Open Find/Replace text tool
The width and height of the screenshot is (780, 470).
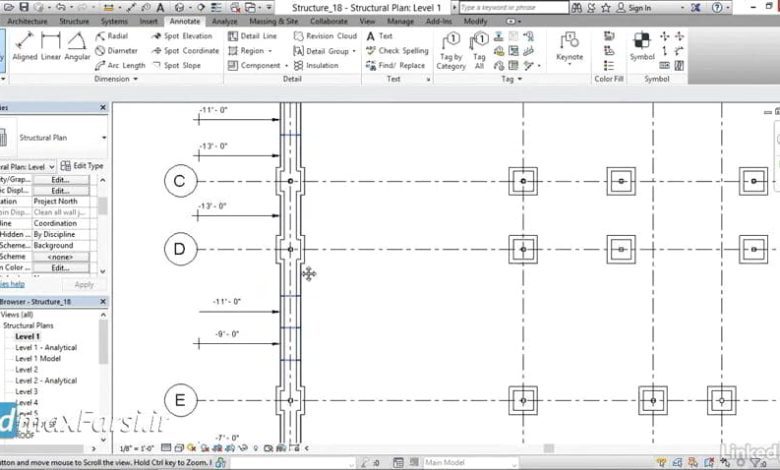[395, 65]
